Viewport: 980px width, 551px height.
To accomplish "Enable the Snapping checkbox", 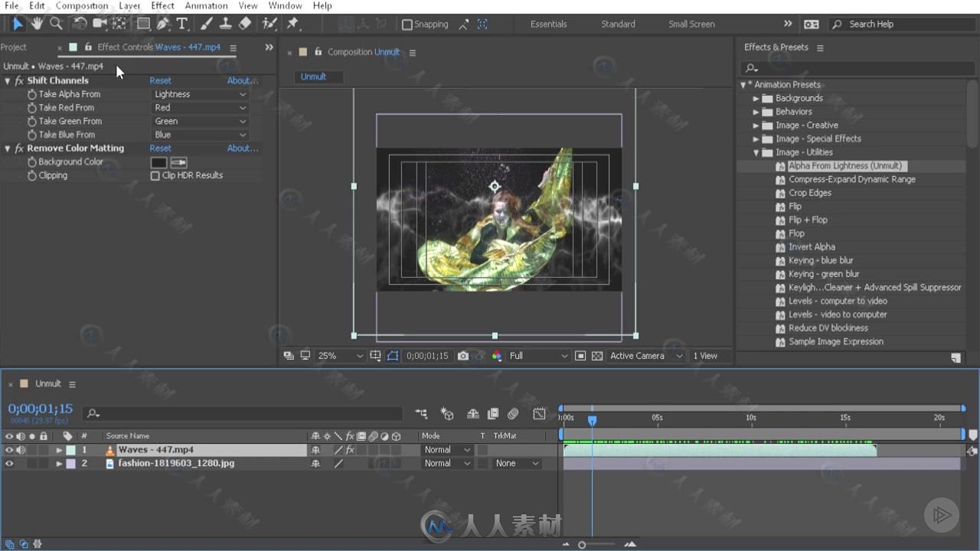I will (407, 24).
